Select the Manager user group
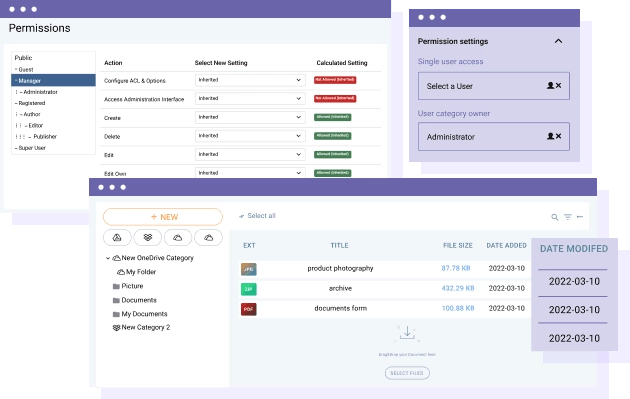The width and height of the screenshot is (630, 399). tap(53, 80)
